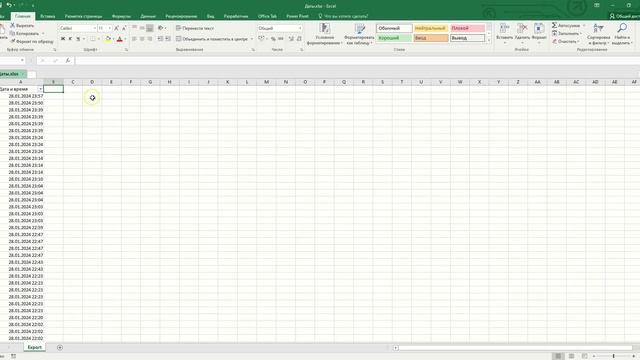The image size is (640, 360).
Task: Open the Вставка (Insert) ribbon tab
Action: (48, 16)
